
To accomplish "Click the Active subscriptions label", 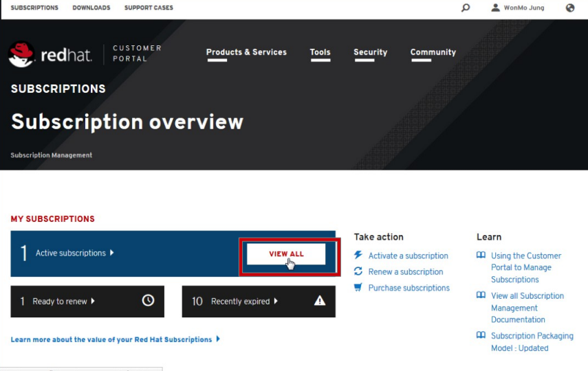I will [71, 253].
